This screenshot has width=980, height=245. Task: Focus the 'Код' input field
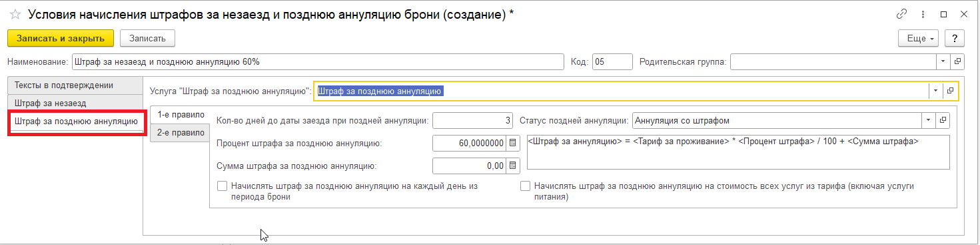coord(612,62)
